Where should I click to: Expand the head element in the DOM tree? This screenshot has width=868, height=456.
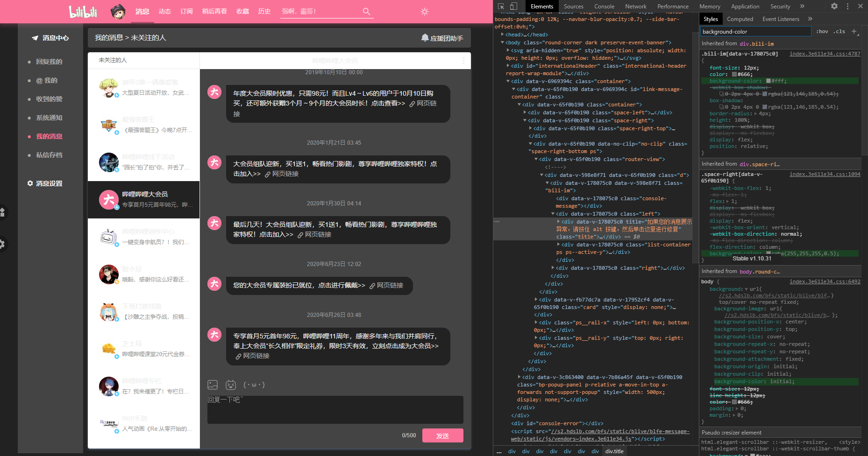[502, 35]
